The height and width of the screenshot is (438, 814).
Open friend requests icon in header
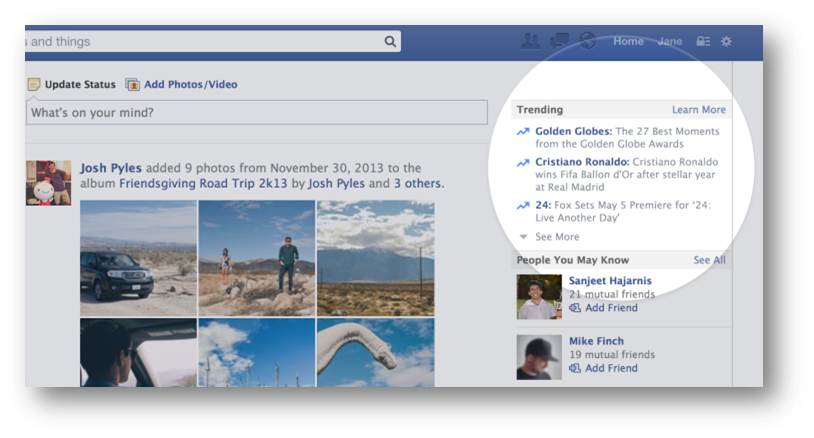pos(531,41)
